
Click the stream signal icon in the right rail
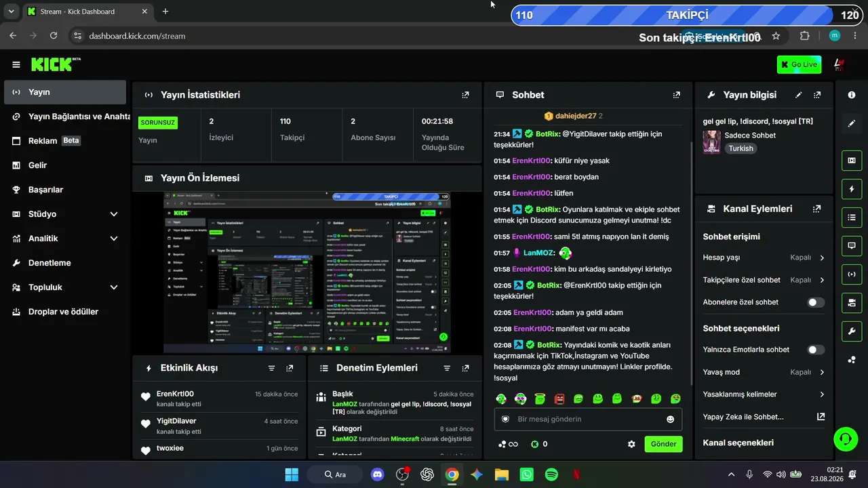pyautogui.click(x=852, y=274)
